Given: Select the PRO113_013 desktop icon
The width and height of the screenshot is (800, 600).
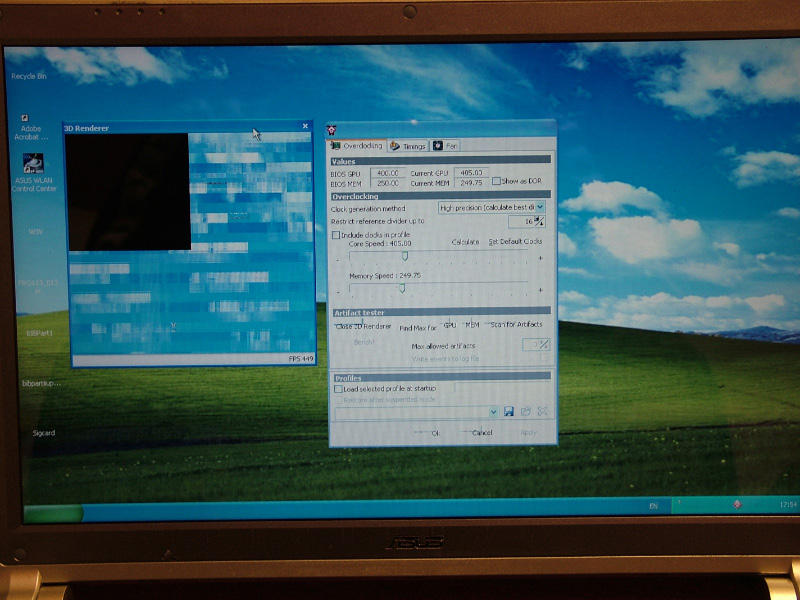Looking at the screenshot, I should (38, 286).
